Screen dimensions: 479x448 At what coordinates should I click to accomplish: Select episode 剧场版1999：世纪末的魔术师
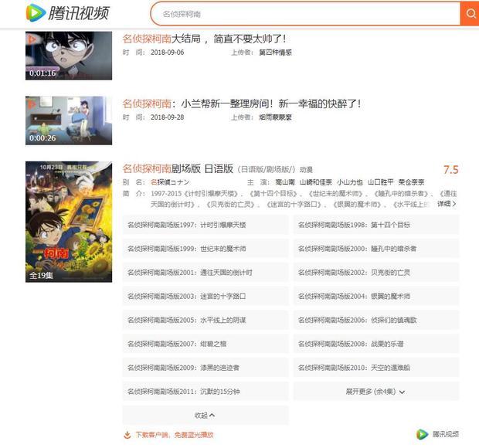(206, 249)
